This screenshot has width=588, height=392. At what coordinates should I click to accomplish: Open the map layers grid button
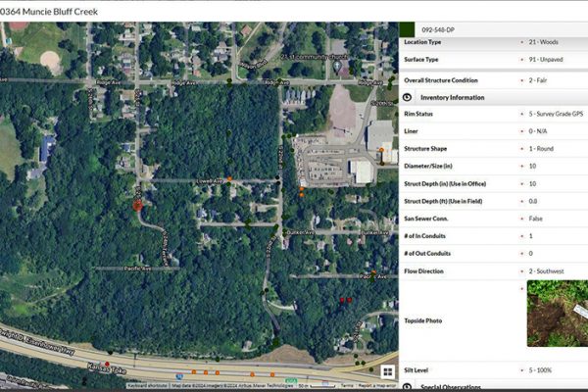click(388, 371)
